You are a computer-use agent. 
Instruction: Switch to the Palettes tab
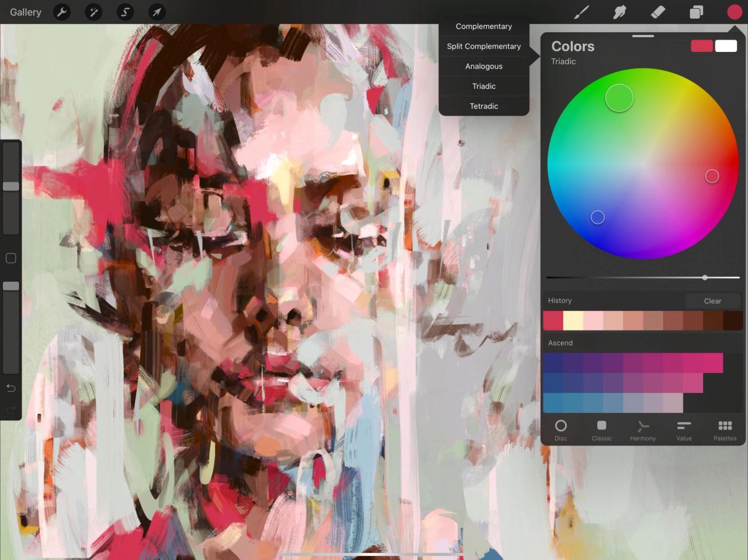click(x=725, y=430)
